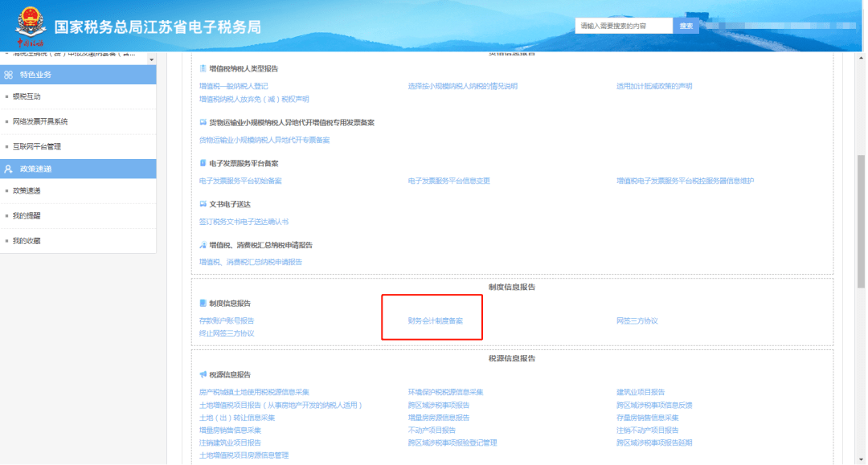Click the sidebar scroll-down arrow
The height and width of the screenshot is (465, 868).
(151, 59)
